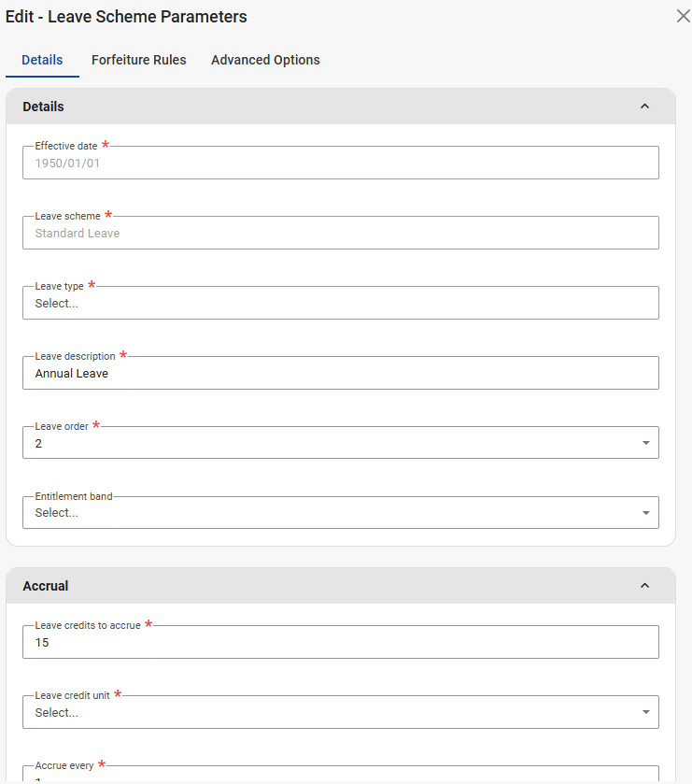This screenshot has height=784, width=692.
Task: Open the Entitlement band Select... field
Action: (x=327, y=513)
